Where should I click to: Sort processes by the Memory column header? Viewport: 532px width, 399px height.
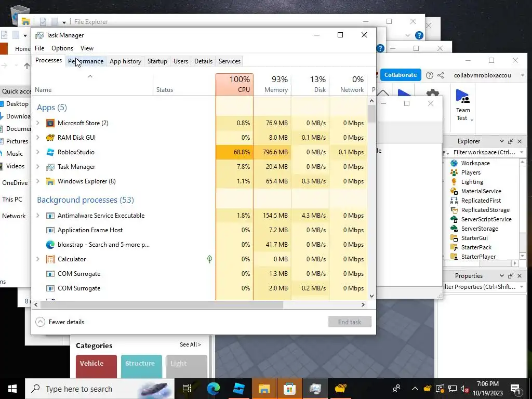(x=272, y=85)
